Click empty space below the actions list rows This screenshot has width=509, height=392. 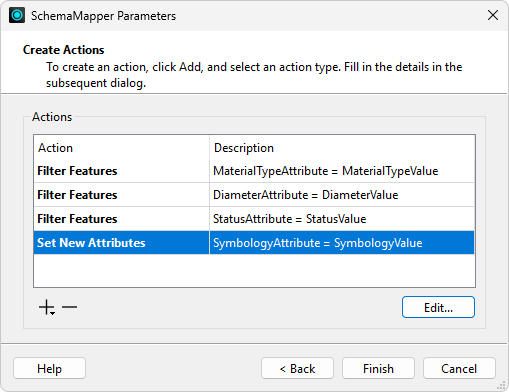pos(254,270)
